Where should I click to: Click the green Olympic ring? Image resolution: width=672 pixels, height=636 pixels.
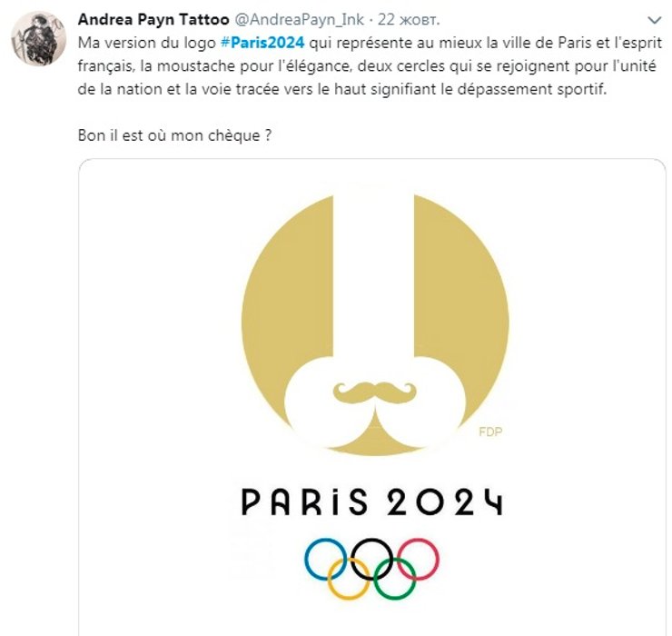(395, 578)
